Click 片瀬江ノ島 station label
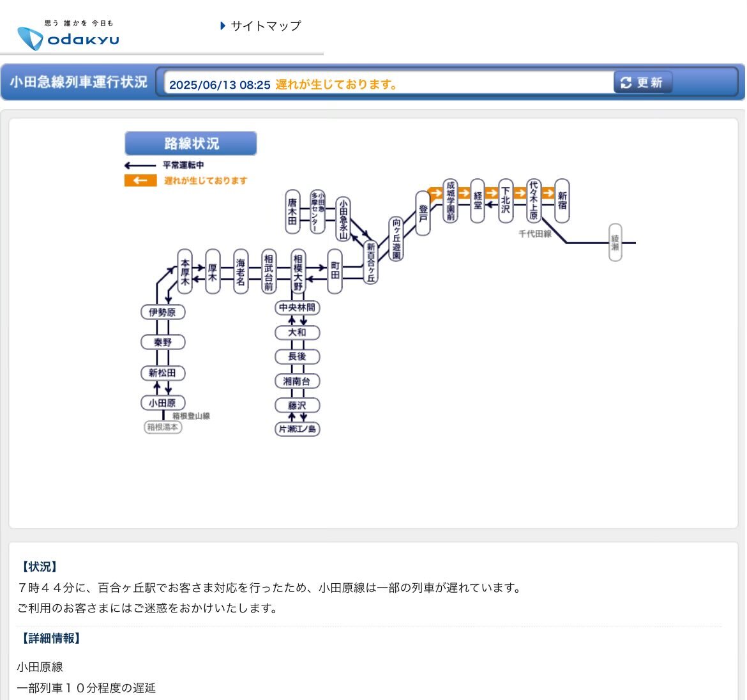 click(x=298, y=429)
